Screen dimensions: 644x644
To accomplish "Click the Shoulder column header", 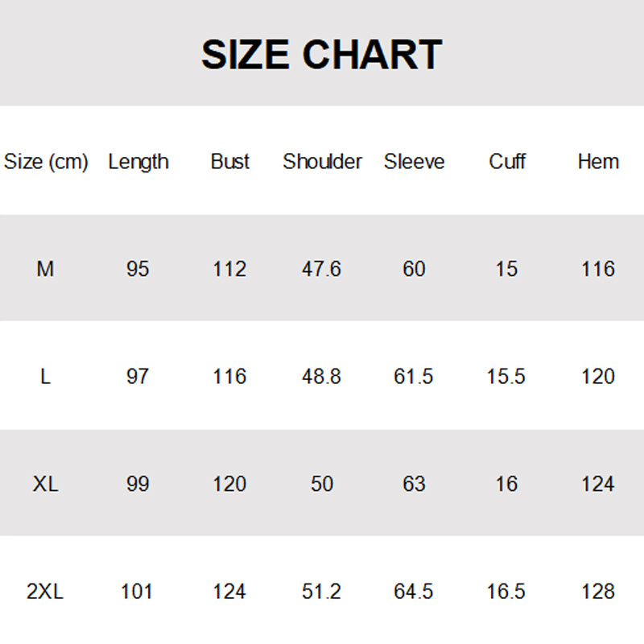I will (322, 162).
